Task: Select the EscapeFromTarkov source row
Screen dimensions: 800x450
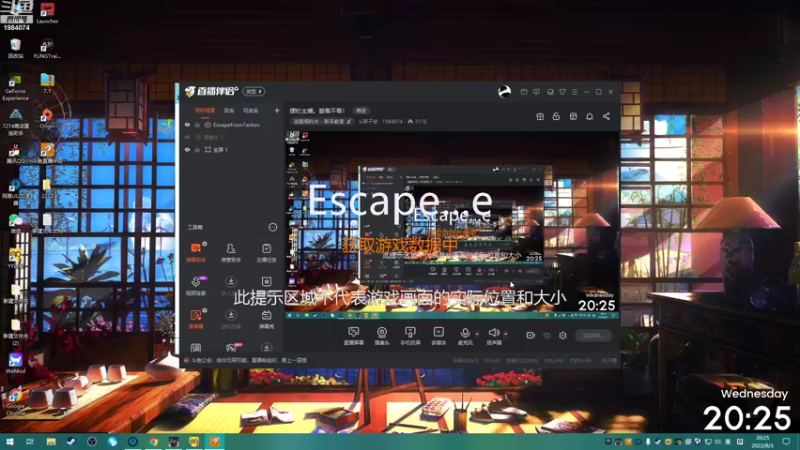Action: 230,125
